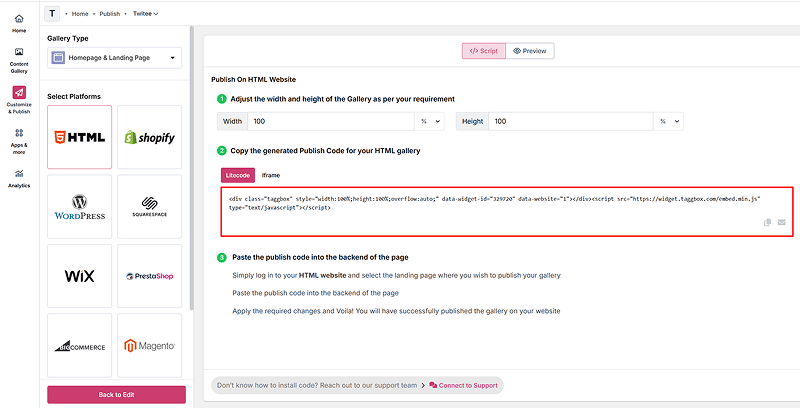Click 'Paste the publish code into the backend' heading
This screenshot has width=800, height=408.
[x=320, y=258]
